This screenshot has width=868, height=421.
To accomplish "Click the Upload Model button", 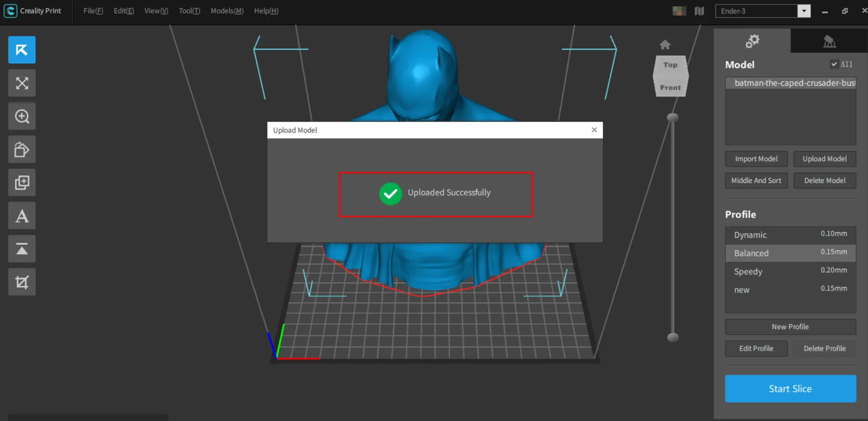I will click(825, 159).
